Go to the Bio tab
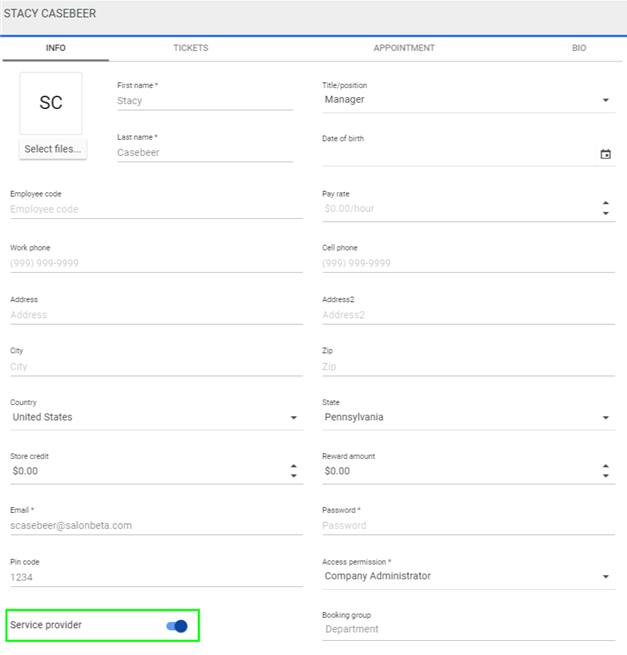Image resolution: width=627 pixels, height=655 pixels. pyautogui.click(x=579, y=48)
